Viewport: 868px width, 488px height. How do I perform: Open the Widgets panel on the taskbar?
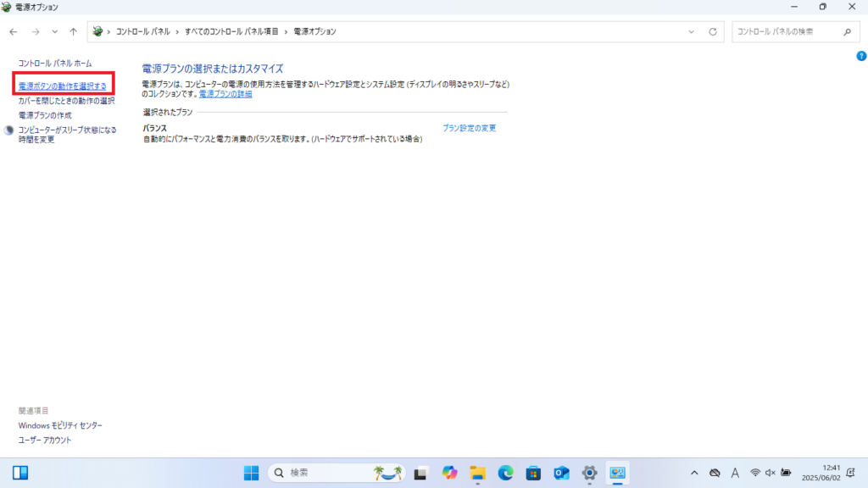click(x=20, y=473)
